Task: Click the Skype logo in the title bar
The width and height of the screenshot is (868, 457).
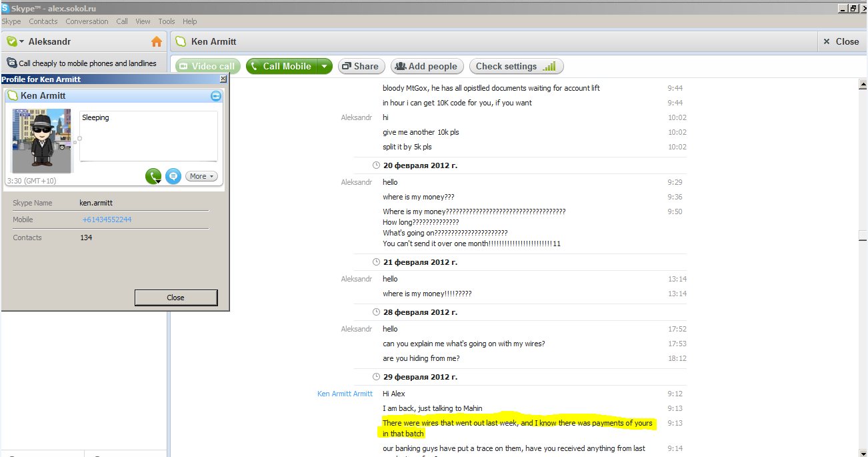Action: [5, 8]
